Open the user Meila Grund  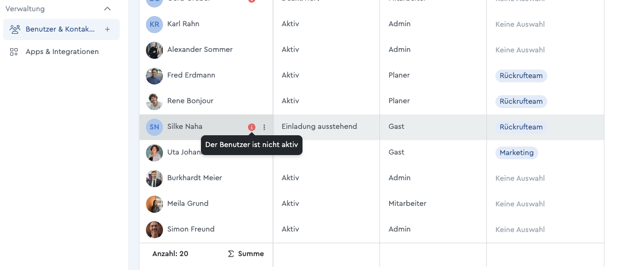point(188,204)
